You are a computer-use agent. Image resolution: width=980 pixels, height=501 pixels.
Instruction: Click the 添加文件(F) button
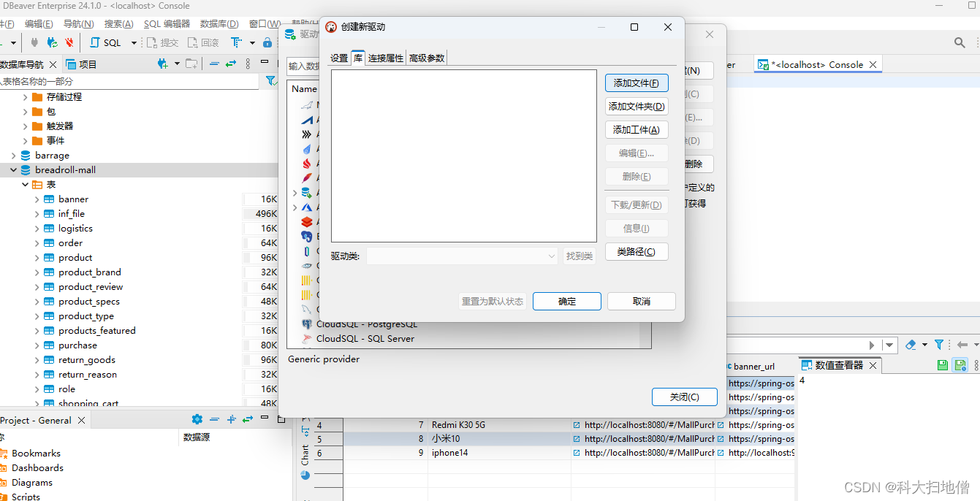[x=636, y=83]
